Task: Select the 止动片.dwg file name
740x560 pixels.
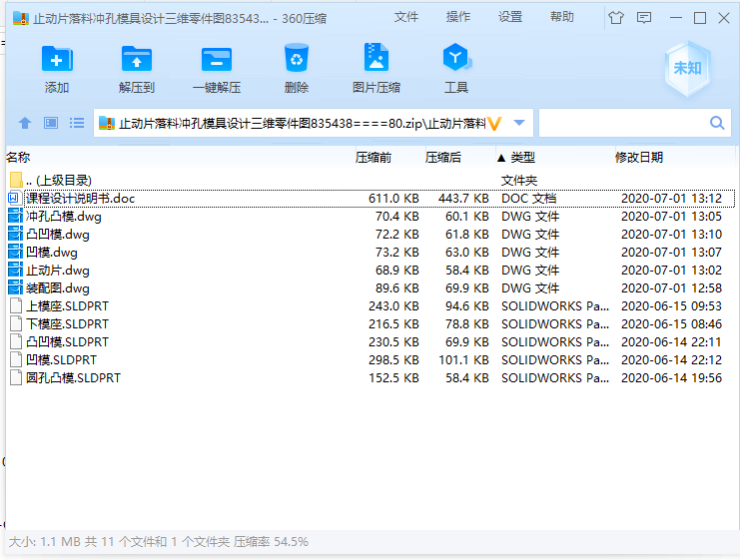Action: 58,270
